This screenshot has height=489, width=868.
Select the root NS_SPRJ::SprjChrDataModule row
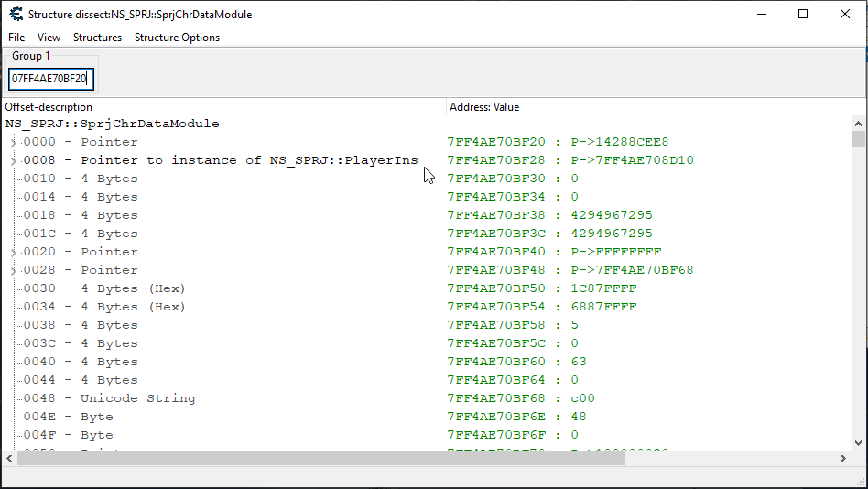point(112,124)
